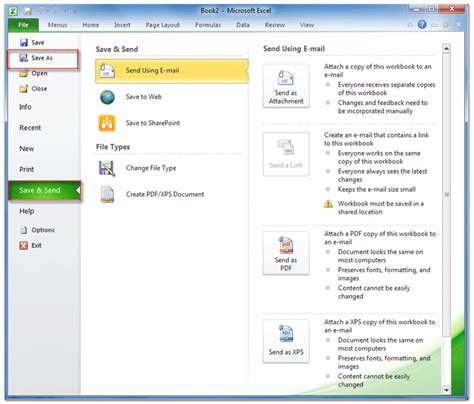Click the red Exit icon

24,245
